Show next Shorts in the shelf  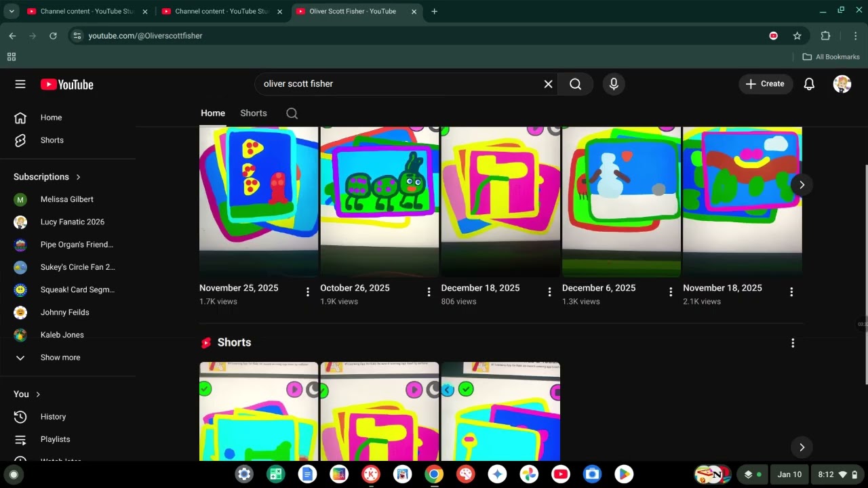pyautogui.click(x=802, y=447)
